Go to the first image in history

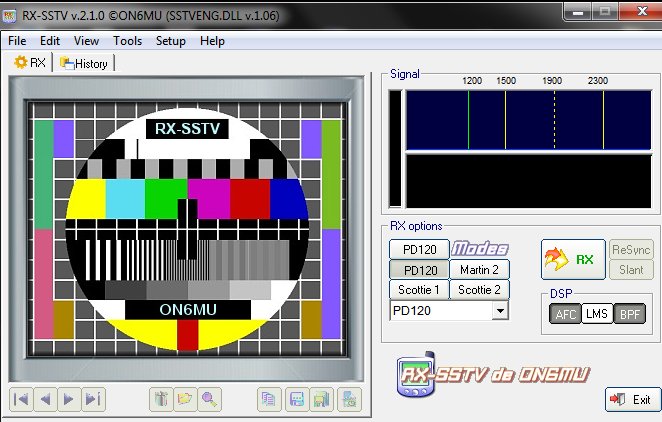(21, 399)
